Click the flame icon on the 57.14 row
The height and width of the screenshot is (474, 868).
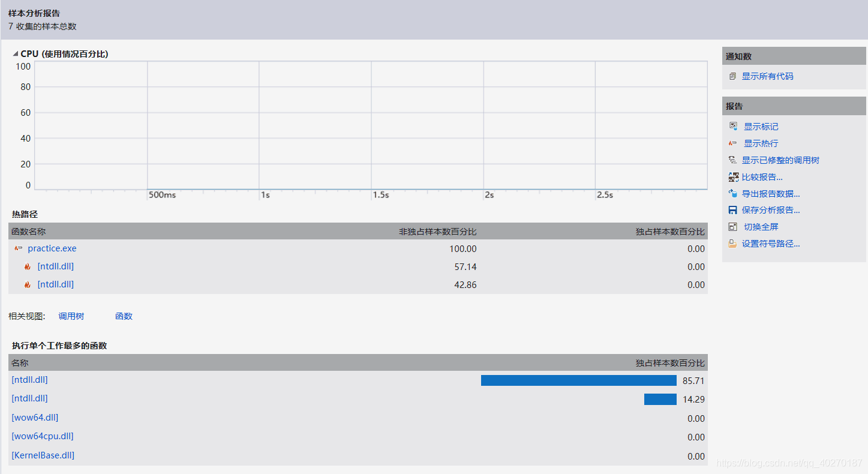click(x=28, y=267)
